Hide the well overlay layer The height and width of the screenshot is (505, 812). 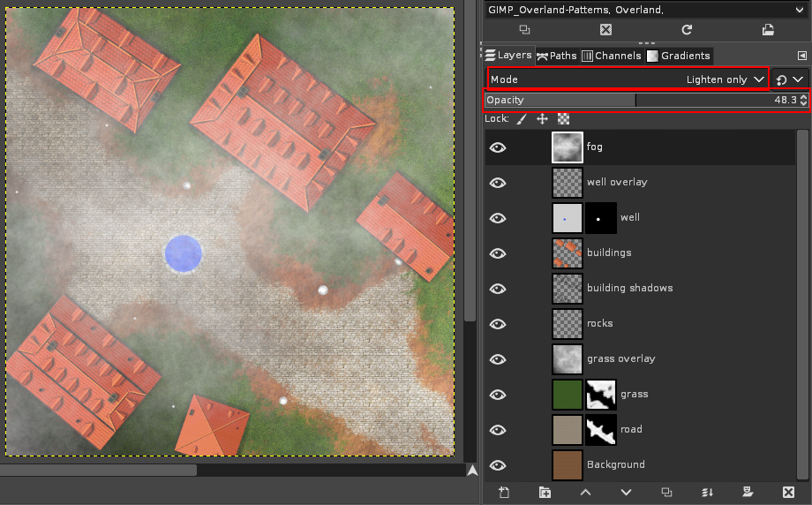pos(498,183)
